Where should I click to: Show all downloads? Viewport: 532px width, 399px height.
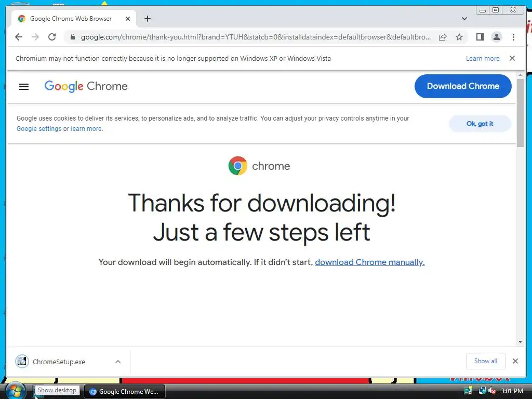486,361
